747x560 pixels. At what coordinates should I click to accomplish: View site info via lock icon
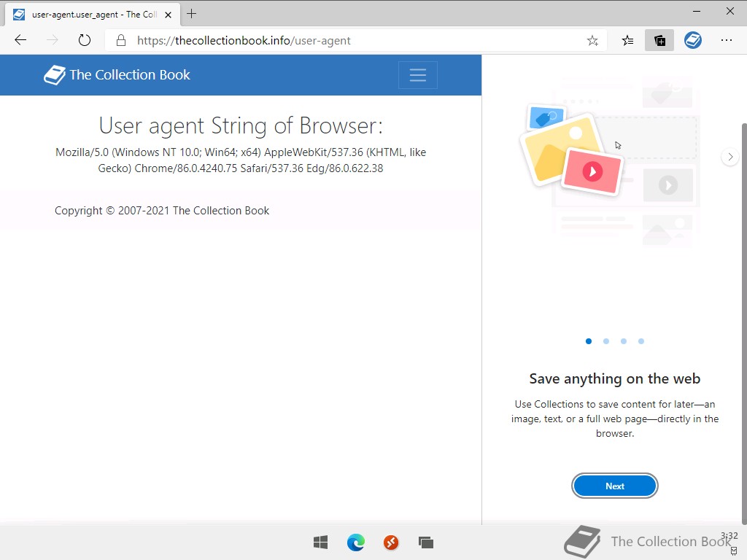tap(121, 41)
